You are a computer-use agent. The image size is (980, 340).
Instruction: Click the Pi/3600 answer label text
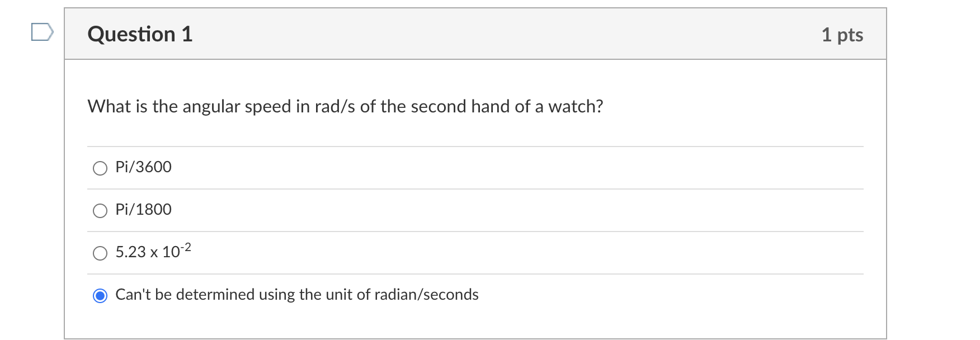[x=143, y=167]
